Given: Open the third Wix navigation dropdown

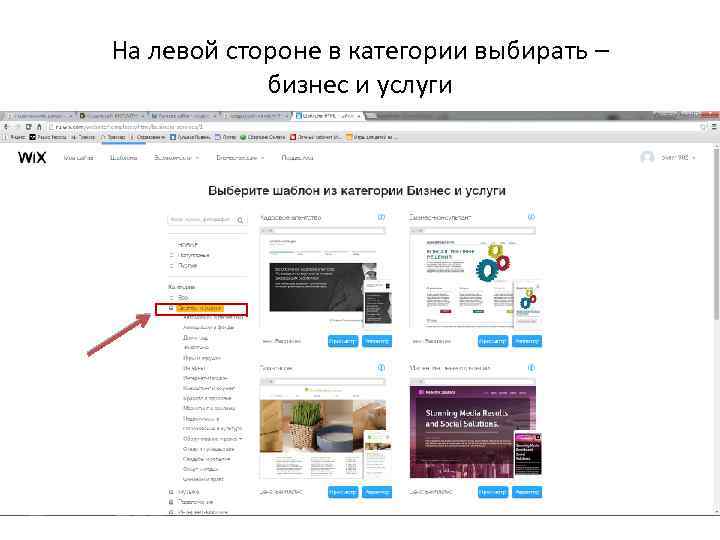Looking at the screenshot, I should click(176, 158).
